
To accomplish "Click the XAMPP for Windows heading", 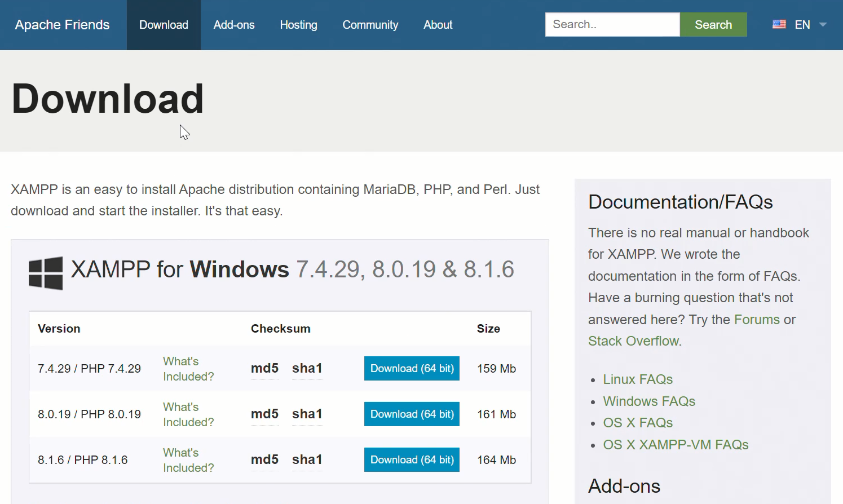I will click(x=293, y=269).
